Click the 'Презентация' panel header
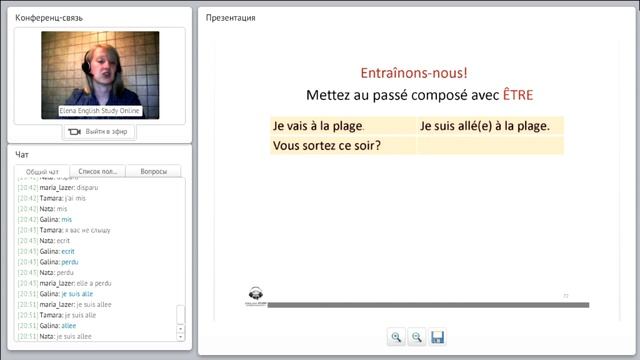The width and height of the screenshot is (640, 360). (x=231, y=18)
